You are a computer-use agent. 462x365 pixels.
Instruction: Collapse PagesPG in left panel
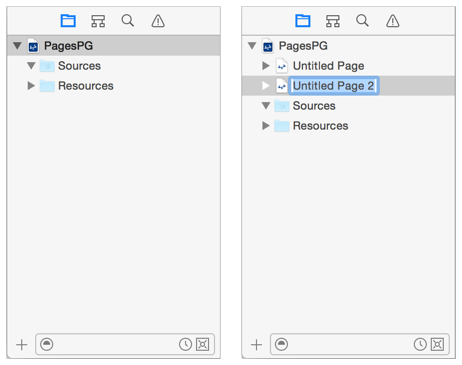click(17, 46)
